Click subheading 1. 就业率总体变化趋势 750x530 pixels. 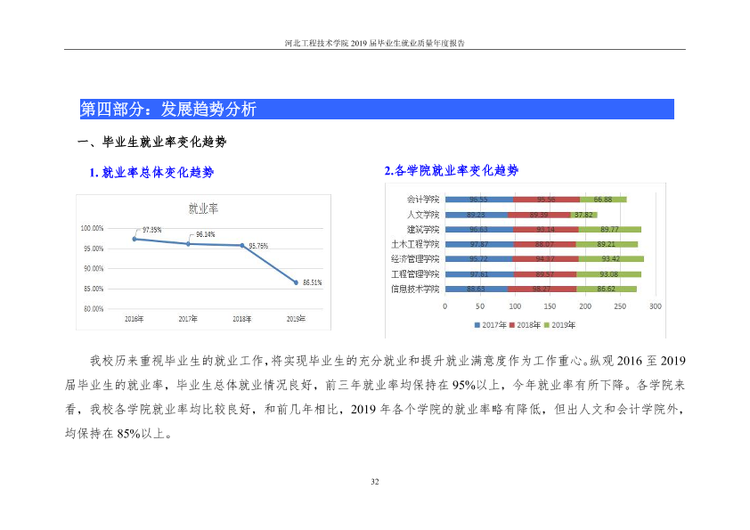(x=152, y=172)
